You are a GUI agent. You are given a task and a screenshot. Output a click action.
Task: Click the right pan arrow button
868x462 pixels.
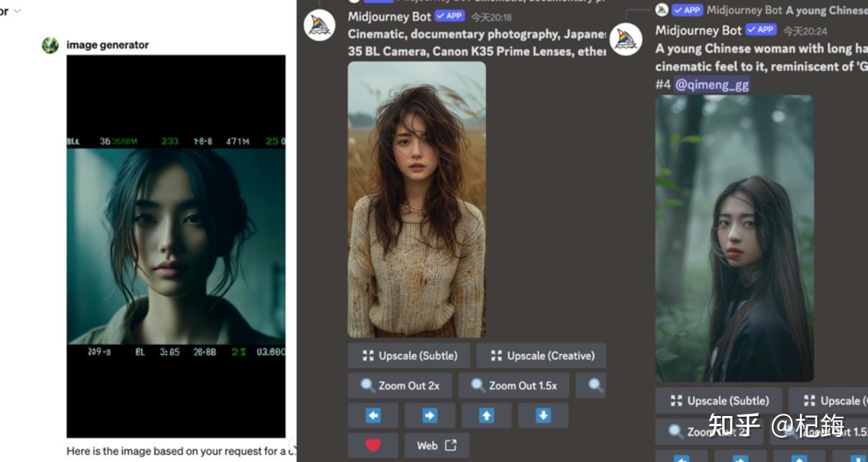pyautogui.click(x=429, y=415)
